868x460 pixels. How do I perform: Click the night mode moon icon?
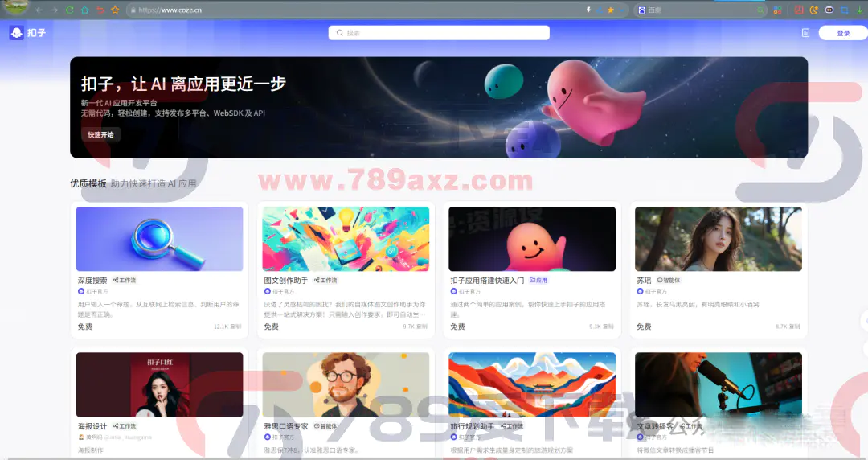pos(813,10)
